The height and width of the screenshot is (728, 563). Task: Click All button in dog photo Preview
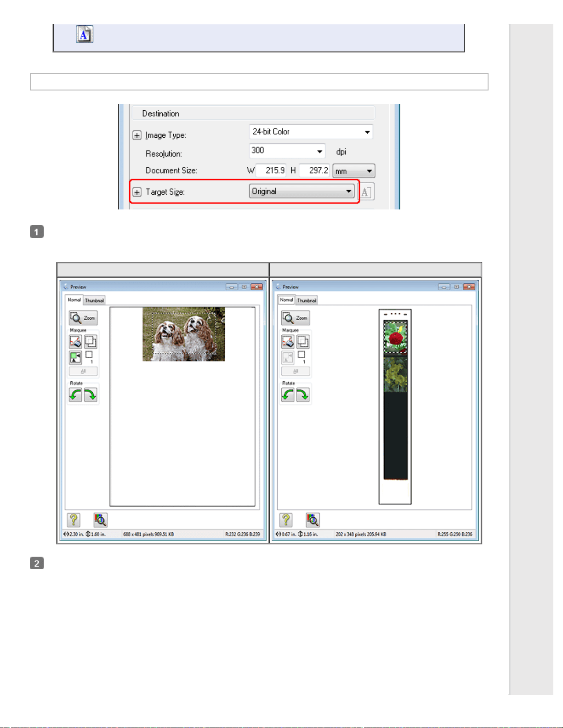coord(83,371)
